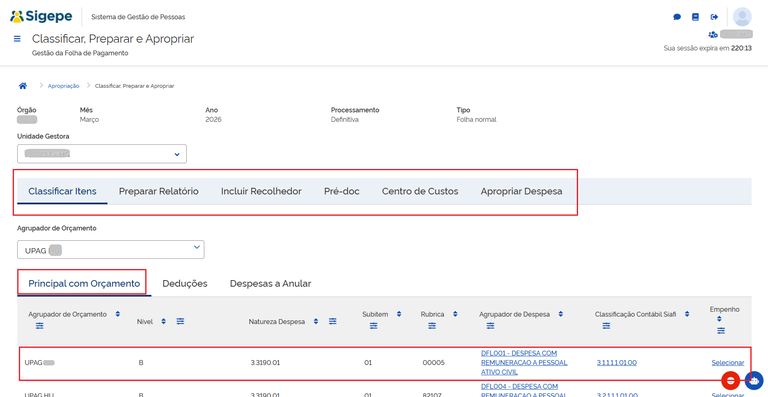This screenshot has width=768, height=397.
Task: Open the Despesas a Anular tab
Action: pos(270,283)
